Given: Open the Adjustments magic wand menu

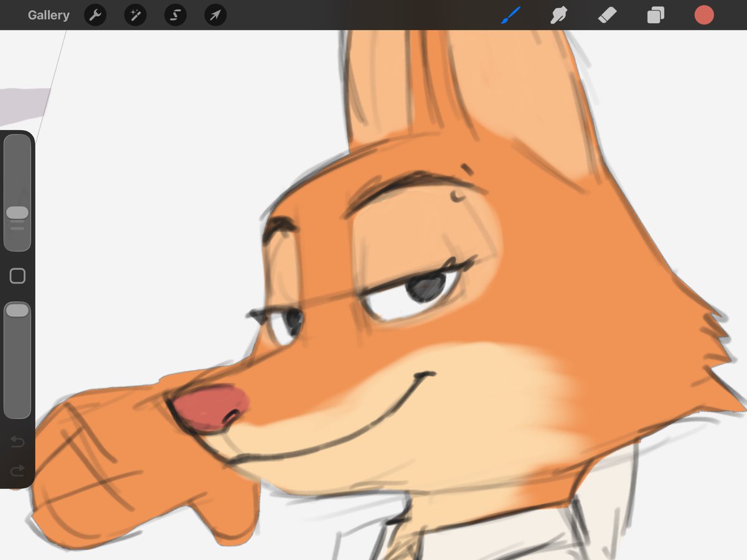Looking at the screenshot, I should coord(135,15).
